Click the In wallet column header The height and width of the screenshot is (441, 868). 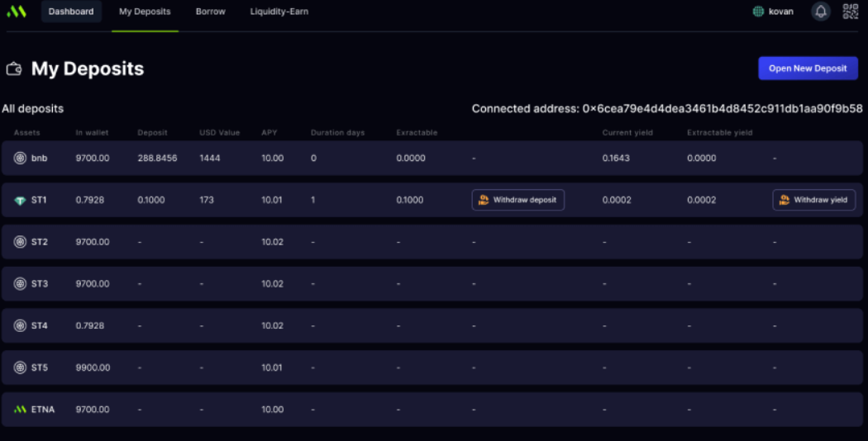pyautogui.click(x=92, y=133)
